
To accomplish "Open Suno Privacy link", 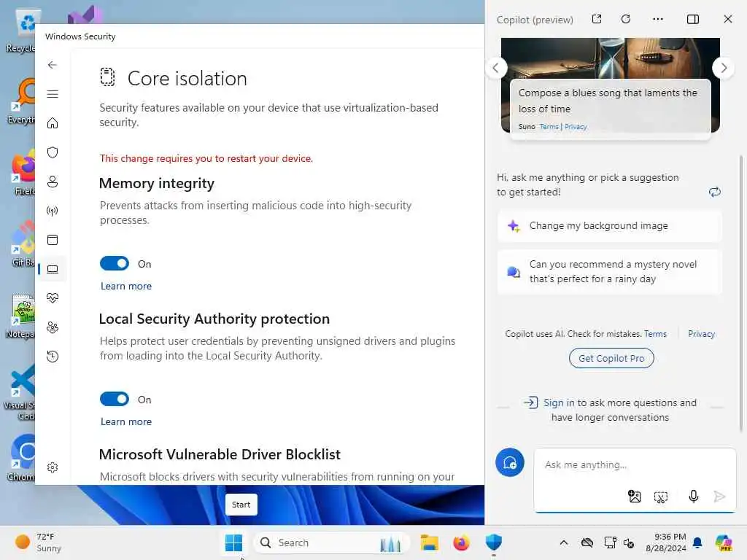I will click(576, 127).
